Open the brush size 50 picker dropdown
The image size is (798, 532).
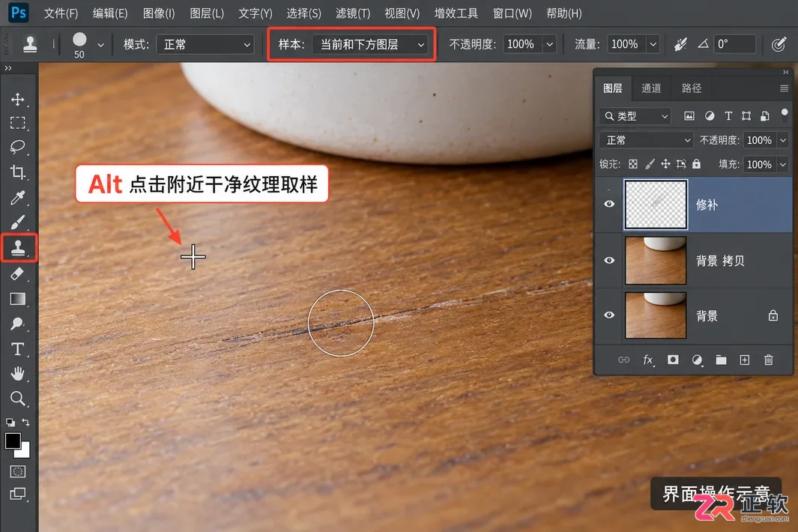click(x=100, y=45)
